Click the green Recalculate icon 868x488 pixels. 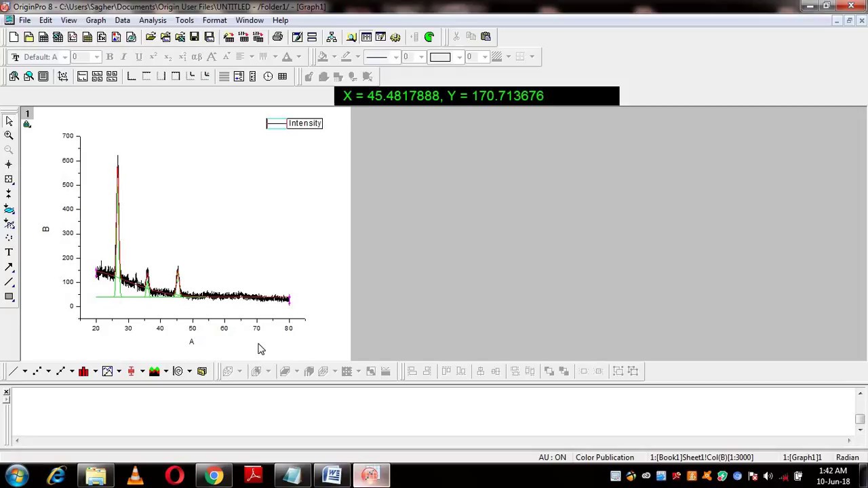coord(429,37)
